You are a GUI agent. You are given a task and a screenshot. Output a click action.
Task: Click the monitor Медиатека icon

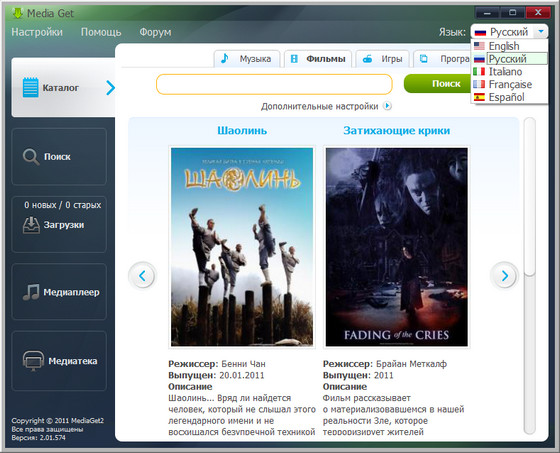(x=33, y=361)
